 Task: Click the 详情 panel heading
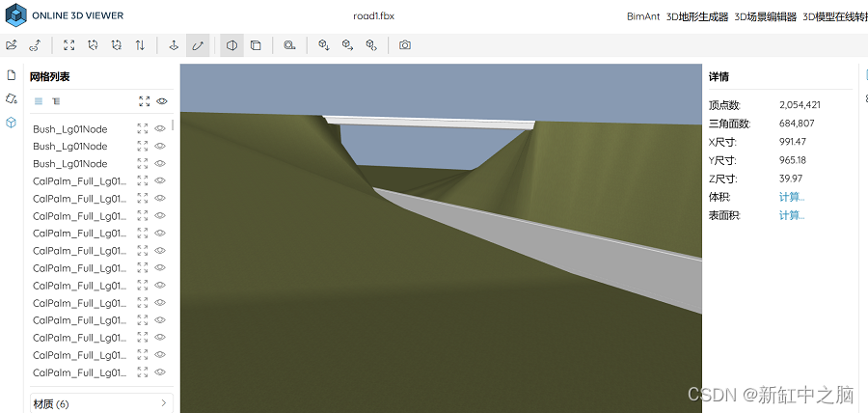(x=719, y=77)
